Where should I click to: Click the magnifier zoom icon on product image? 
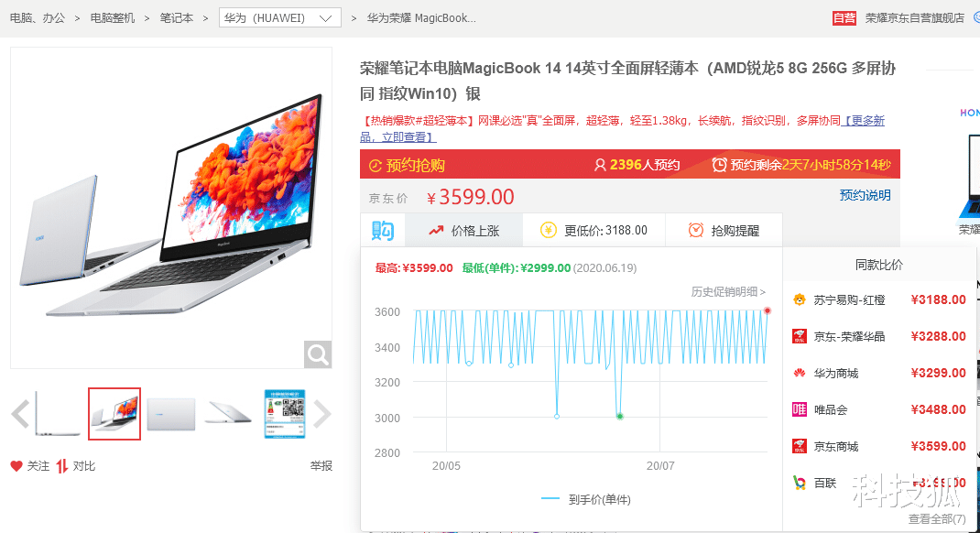click(x=318, y=354)
